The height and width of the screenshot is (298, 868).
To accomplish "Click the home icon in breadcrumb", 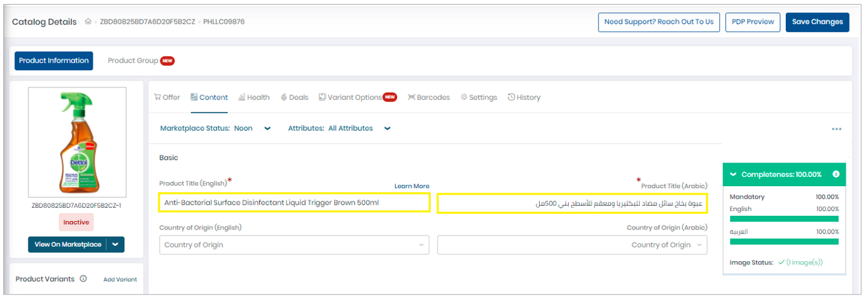I will (x=88, y=22).
